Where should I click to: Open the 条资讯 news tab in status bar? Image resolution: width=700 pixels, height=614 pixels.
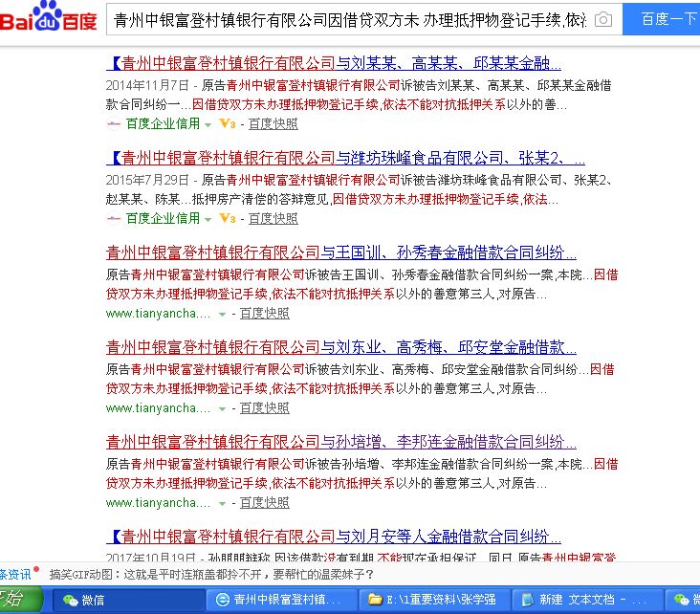click(15, 574)
